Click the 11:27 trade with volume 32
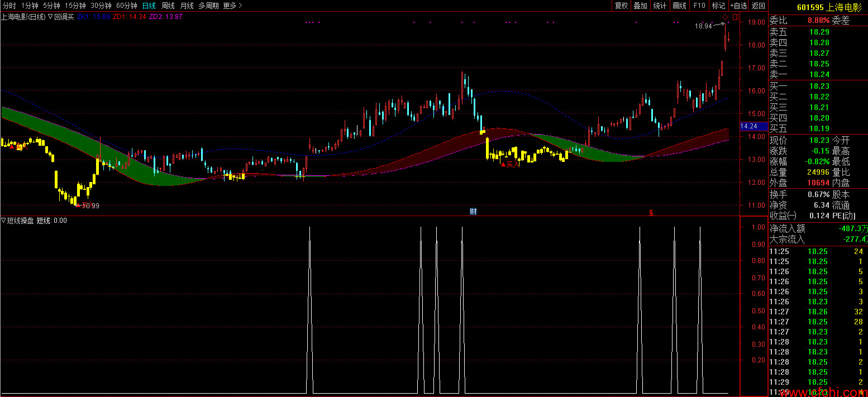The width and height of the screenshot is (868, 397). click(818, 312)
